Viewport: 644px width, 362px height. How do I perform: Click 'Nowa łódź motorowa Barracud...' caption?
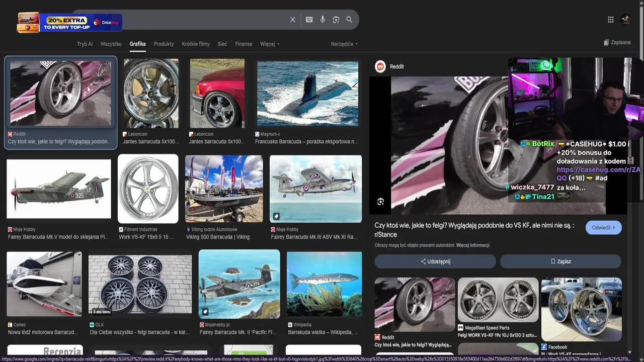click(x=43, y=332)
